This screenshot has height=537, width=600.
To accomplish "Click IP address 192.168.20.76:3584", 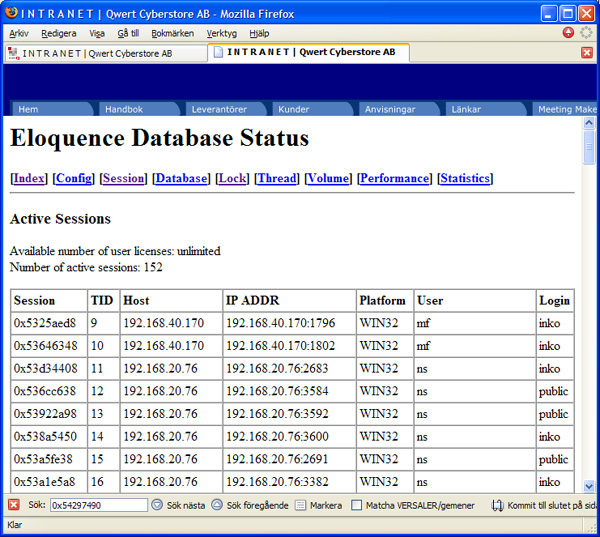I will [x=277, y=391].
